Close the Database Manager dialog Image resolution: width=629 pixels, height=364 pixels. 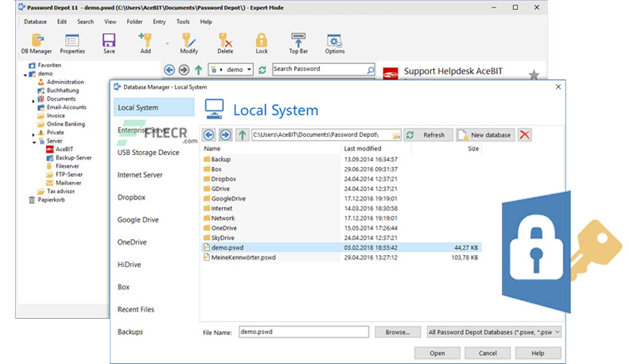pyautogui.click(x=558, y=86)
